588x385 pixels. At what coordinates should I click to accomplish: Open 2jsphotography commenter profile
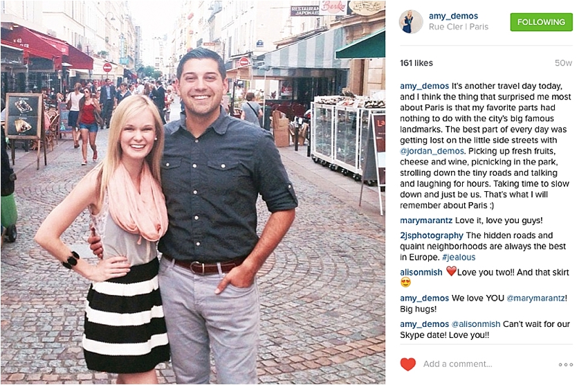click(432, 235)
